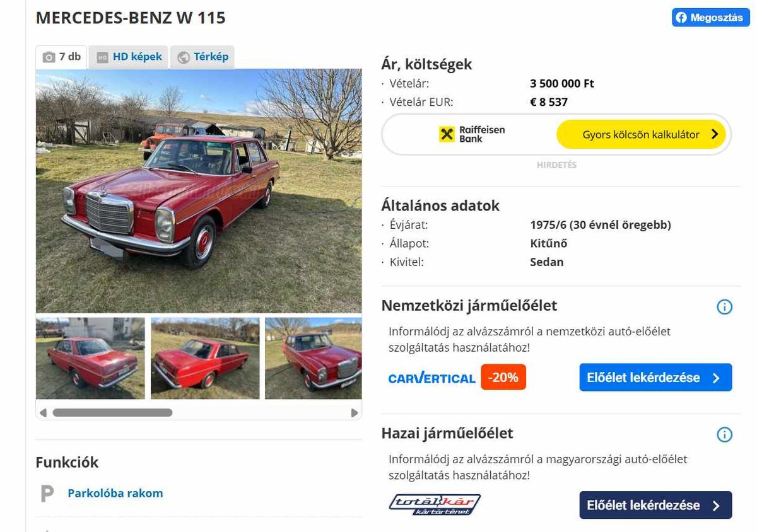Viewport: 757px width, 532px height.
Task: Click the Totalkár kártörténet logo
Action: coord(435,504)
